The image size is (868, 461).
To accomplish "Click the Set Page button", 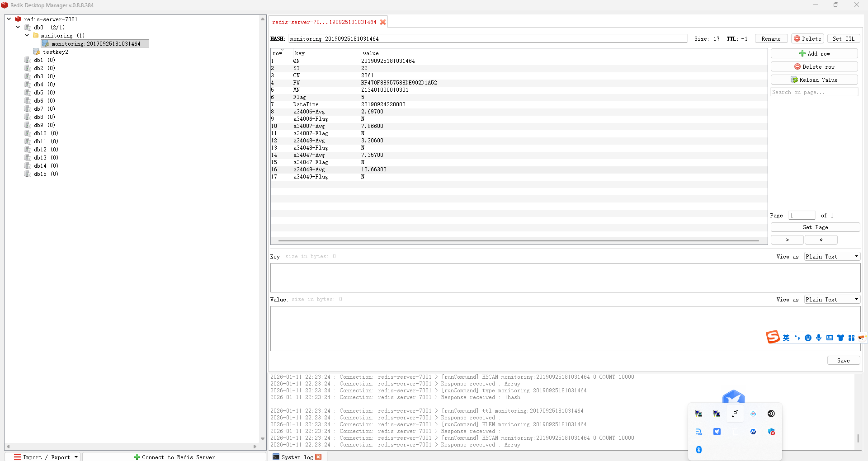I will click(x=815, y=227).
